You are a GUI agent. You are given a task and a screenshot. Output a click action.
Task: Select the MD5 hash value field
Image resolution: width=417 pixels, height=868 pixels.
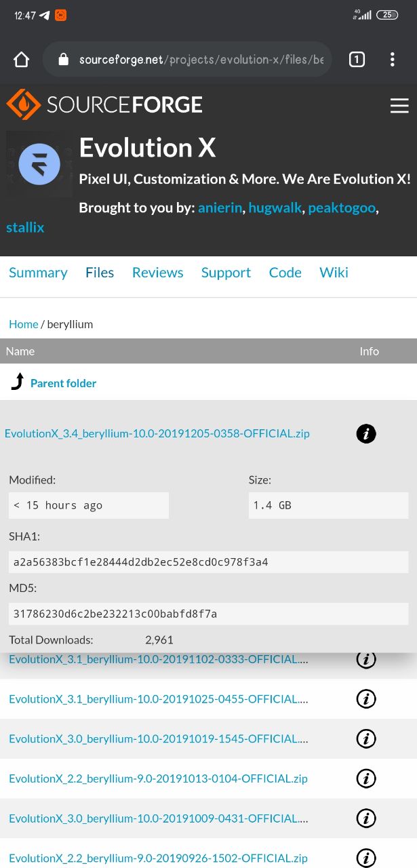click(209, 614)
